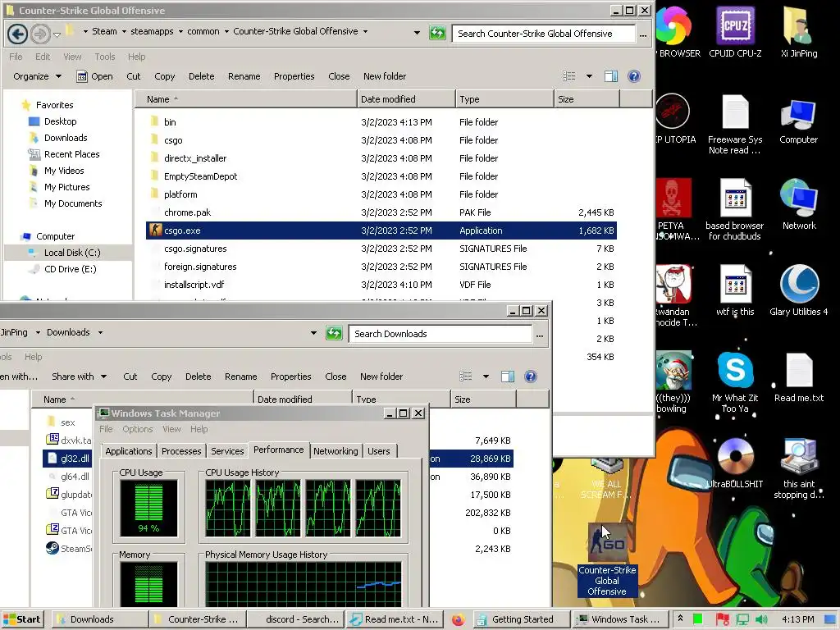
Task: Open the Start menu
Action: pyautogui.click(x=22, y=619)
